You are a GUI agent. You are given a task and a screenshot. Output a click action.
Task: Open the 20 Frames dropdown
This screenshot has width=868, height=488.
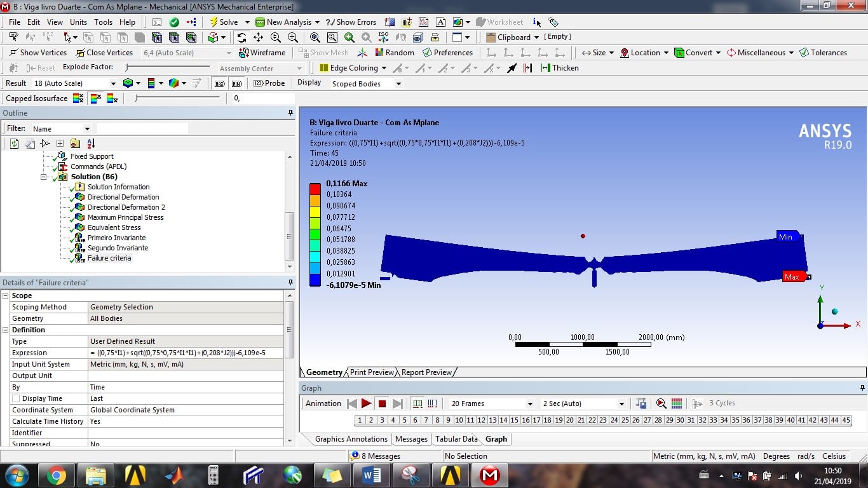tap(530, 403)
